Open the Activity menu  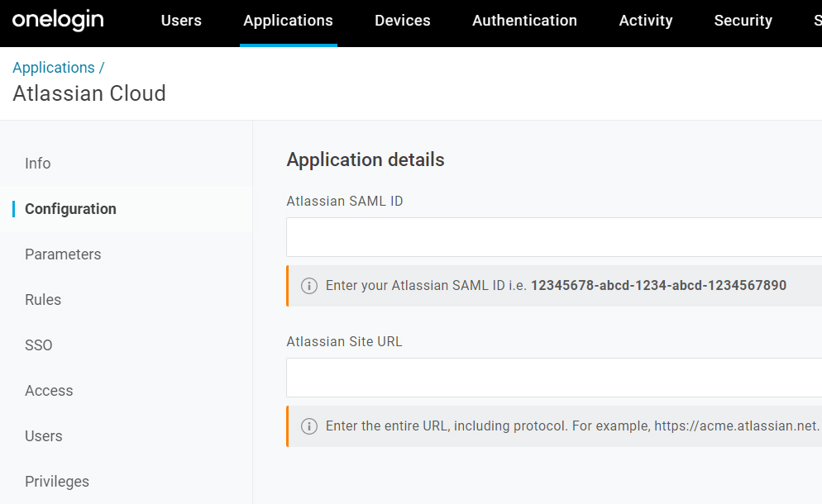point(646,21)
